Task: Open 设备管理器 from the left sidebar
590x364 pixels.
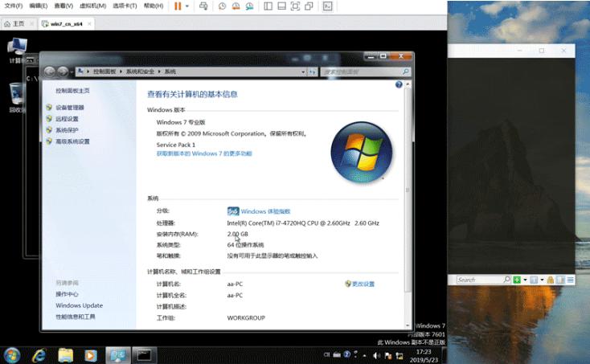Action: pyautogui.click(x=69, y=108)
